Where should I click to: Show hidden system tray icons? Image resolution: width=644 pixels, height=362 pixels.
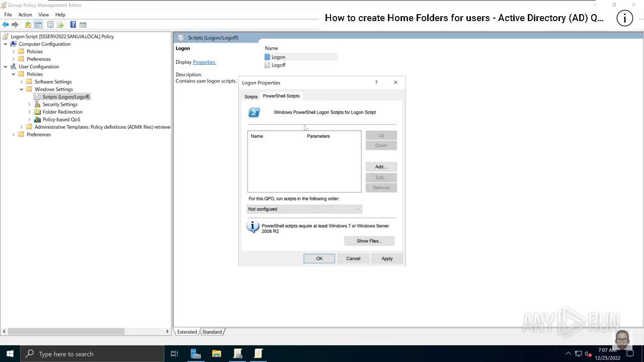tap(569, 354)
